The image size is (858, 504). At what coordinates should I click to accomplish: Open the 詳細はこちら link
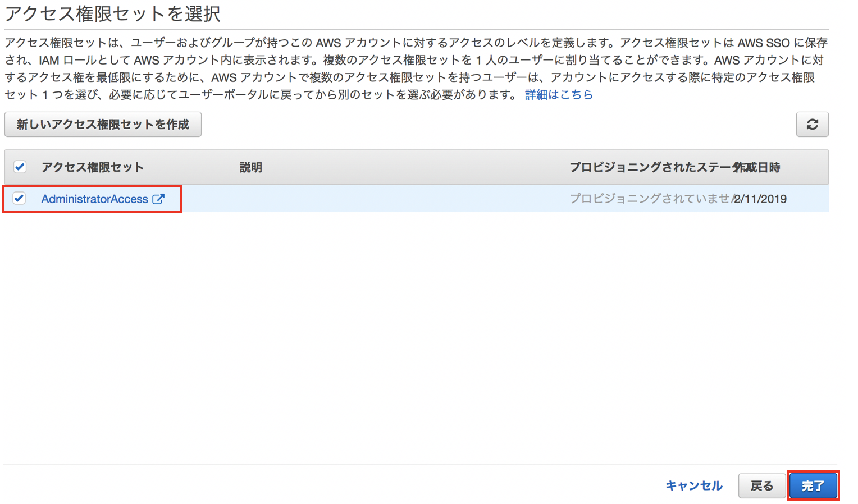click(559, 95)
